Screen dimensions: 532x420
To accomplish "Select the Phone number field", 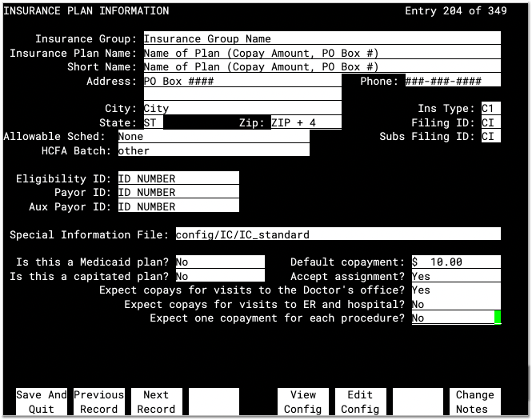I will (x=453, y=81).
